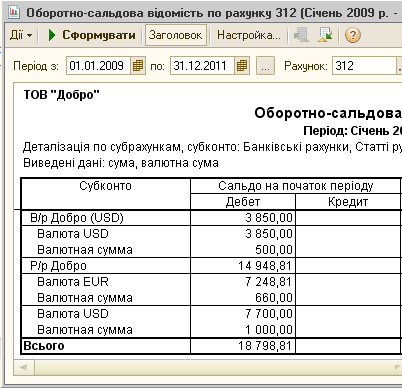
Task: Click the Сальдо на початок періоду header
Action: click(x=296, y=186)
